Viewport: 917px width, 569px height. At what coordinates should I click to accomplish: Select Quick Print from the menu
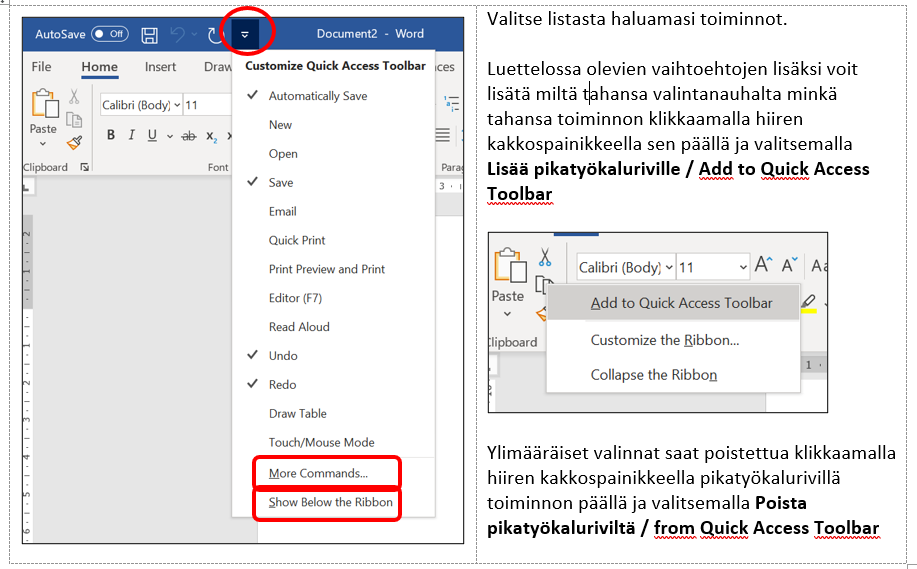pos(297,240)
